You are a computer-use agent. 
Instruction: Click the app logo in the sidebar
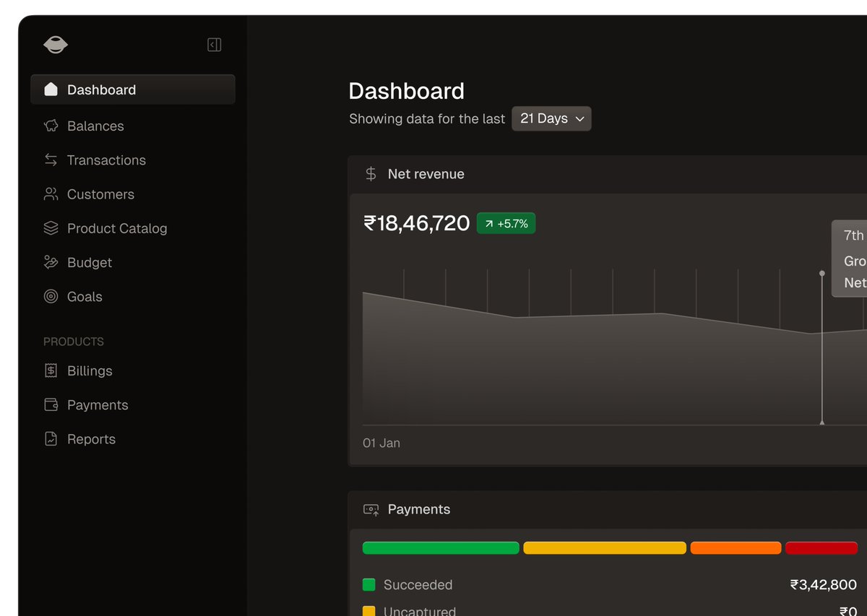56,45
